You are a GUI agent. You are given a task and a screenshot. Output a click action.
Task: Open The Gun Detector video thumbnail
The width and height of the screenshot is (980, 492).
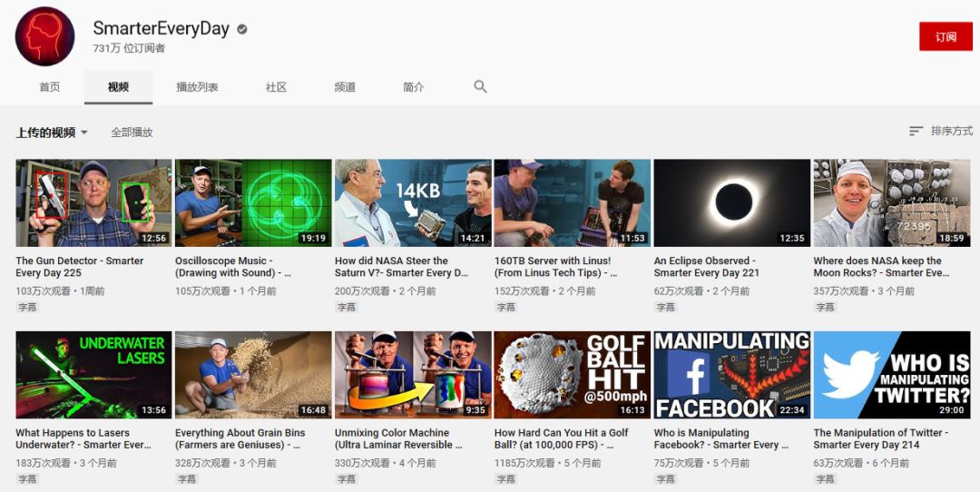point(93,202)
